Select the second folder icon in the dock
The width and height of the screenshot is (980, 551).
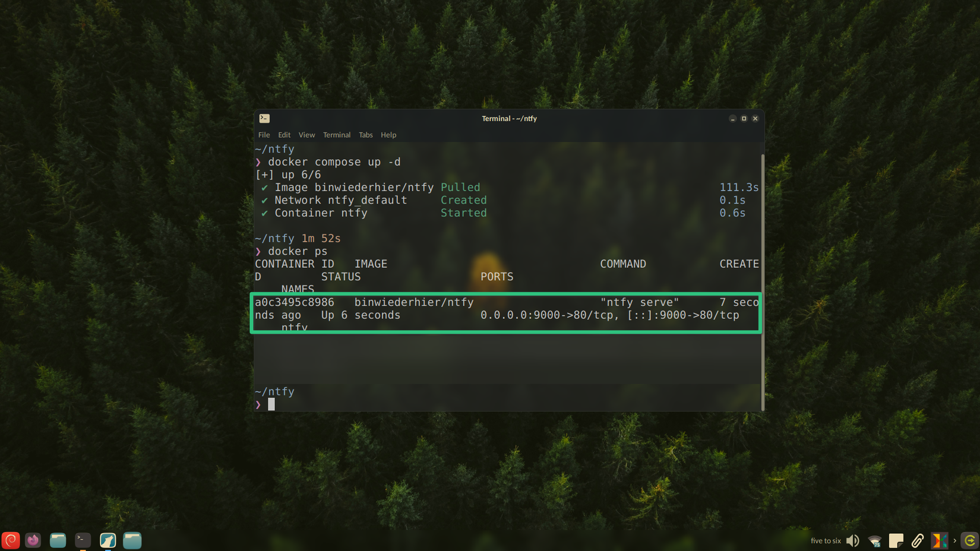click(x=132, y=540)
